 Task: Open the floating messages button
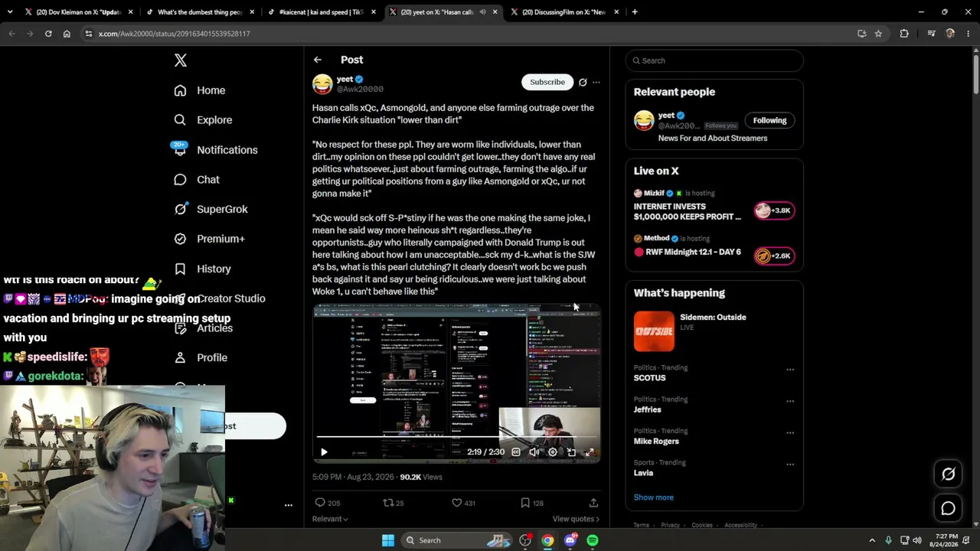(948, 508)
